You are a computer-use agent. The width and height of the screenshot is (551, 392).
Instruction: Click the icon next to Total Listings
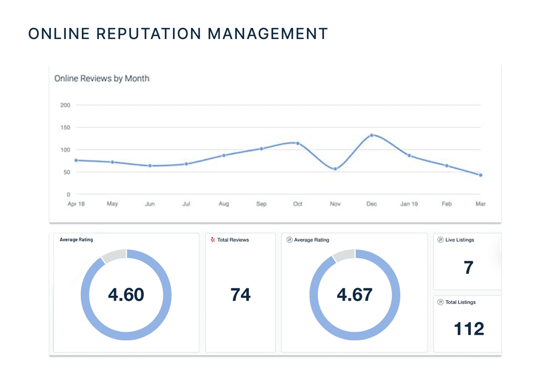pos(440,302)
